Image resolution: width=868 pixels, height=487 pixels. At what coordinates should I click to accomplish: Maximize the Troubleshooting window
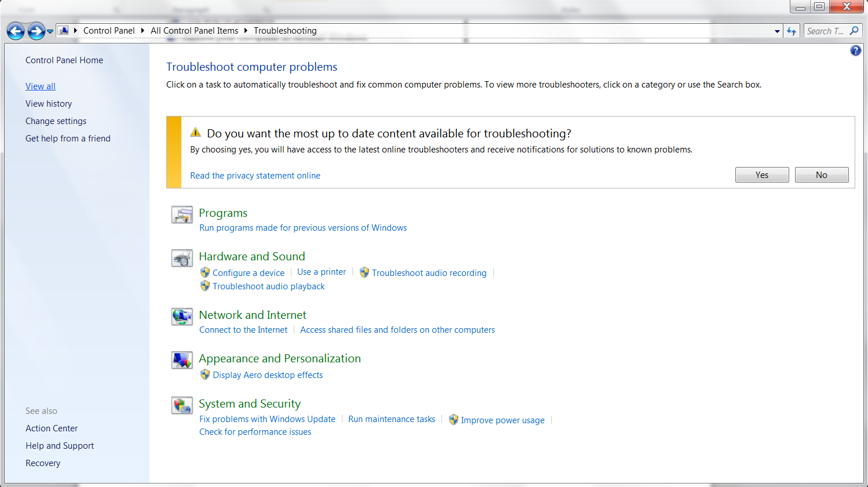(x=819, y=7)
